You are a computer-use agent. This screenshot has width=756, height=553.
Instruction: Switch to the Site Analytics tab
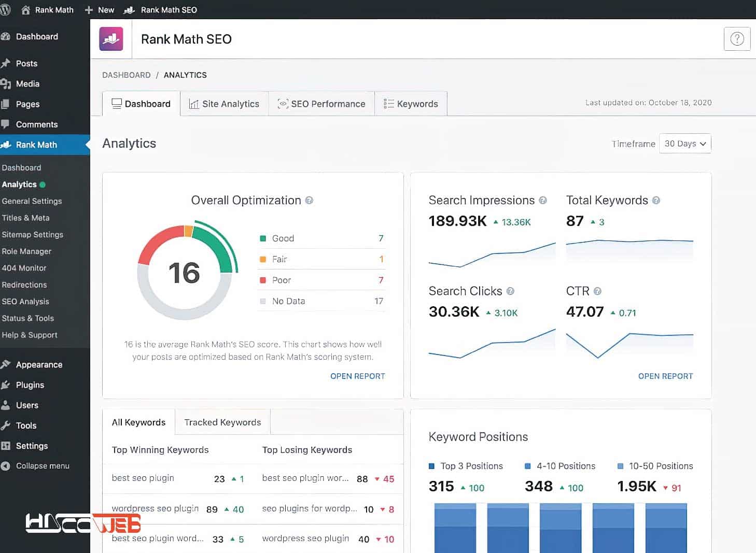pos(224,104)
